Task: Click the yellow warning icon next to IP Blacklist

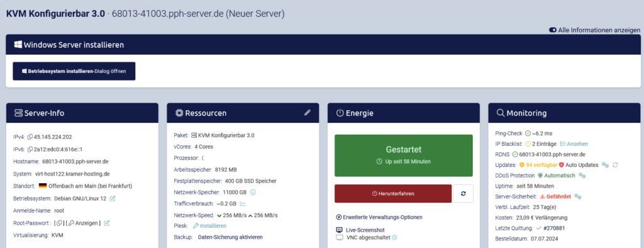Action: (x=528, y=144)
